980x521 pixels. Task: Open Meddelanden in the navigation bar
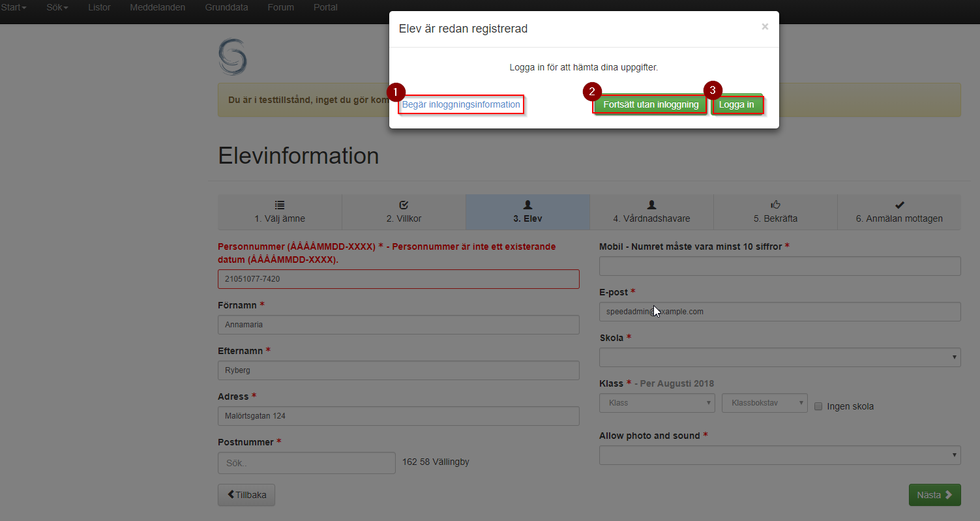pos(158,8)
